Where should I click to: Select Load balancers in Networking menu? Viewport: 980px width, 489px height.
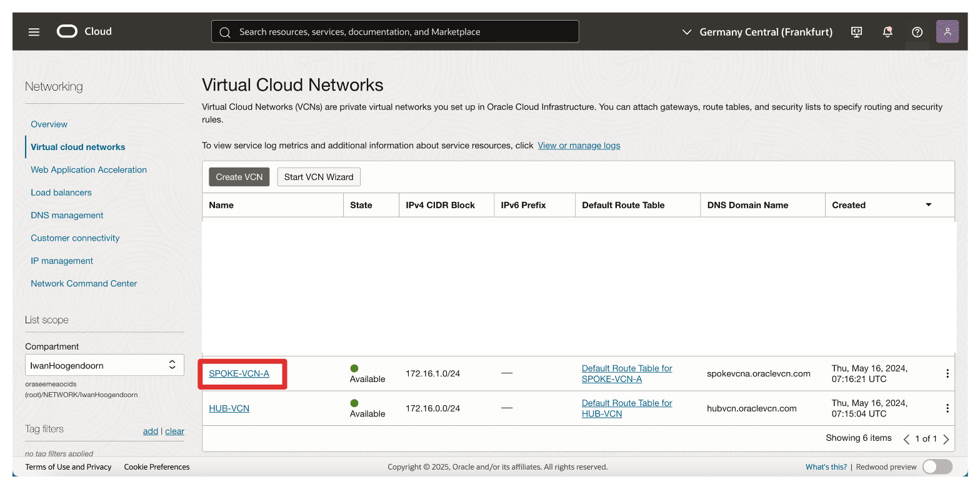point(61,193)
